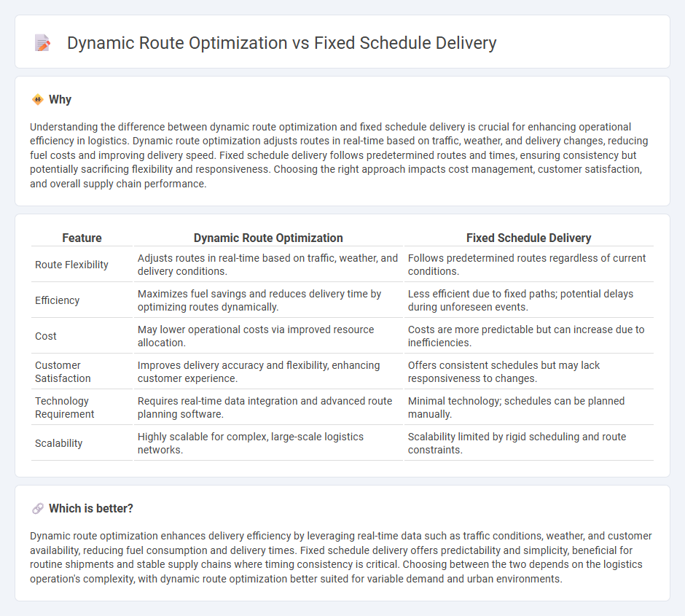The image size is (685, 616).
Task: Select the Technology Requirement row label
Action: pos(65,408)
